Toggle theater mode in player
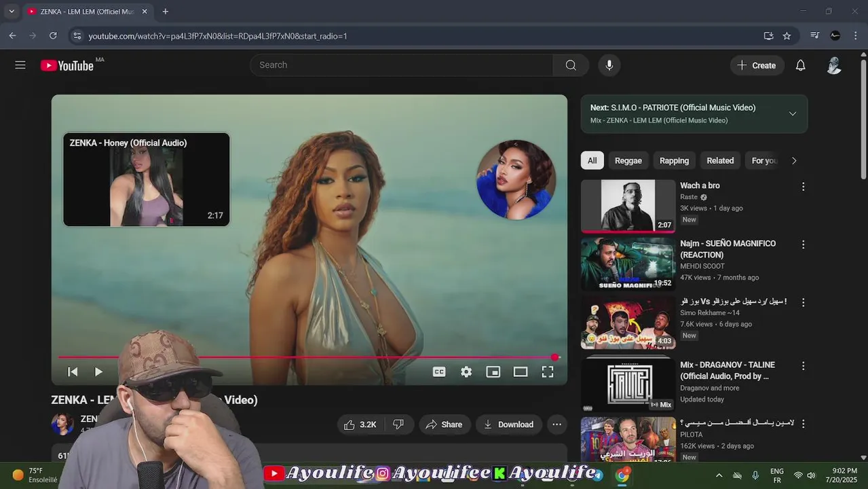This screenshot has width=868, height=489. point(521,372)
